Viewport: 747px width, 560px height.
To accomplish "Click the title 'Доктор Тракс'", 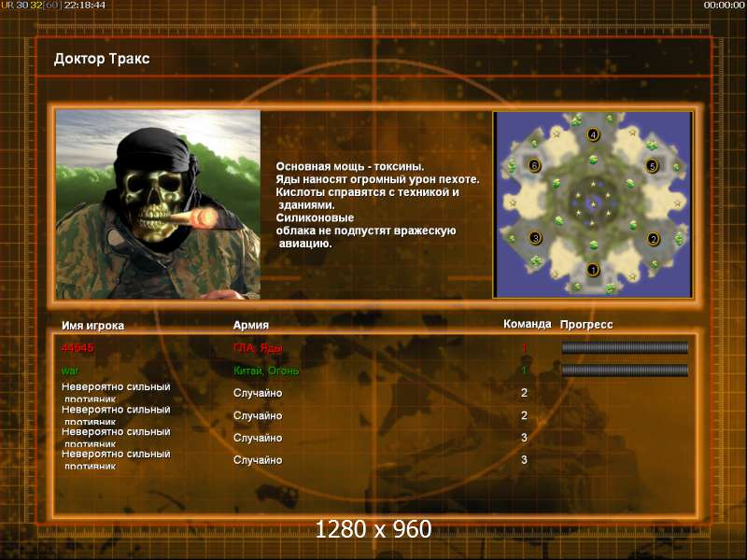I will (102, 59).
